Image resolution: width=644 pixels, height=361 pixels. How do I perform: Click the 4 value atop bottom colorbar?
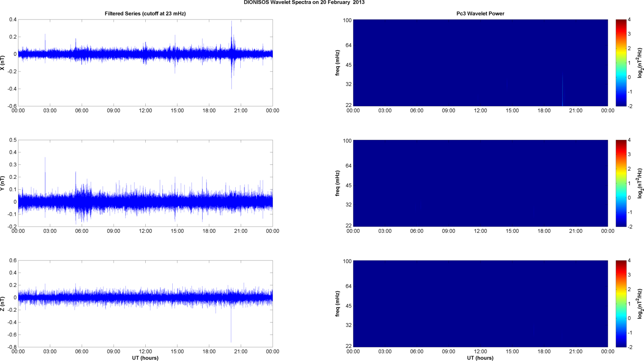pyautogui.click(x=629, y=261)
